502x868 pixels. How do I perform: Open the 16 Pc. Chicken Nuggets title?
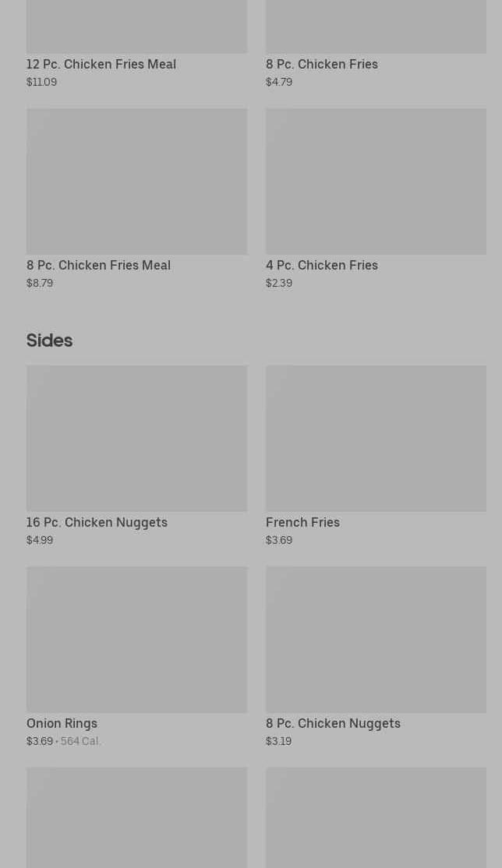point(97,522)
